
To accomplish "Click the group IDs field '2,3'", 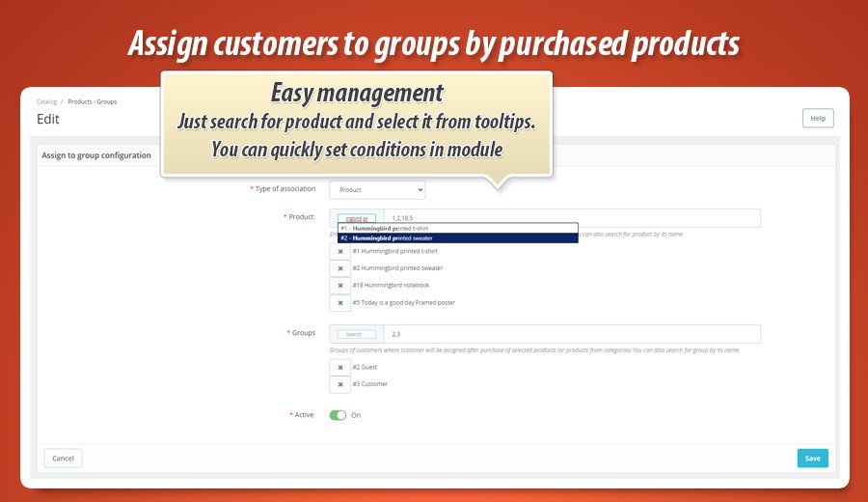I will click(x=571, y=334).
